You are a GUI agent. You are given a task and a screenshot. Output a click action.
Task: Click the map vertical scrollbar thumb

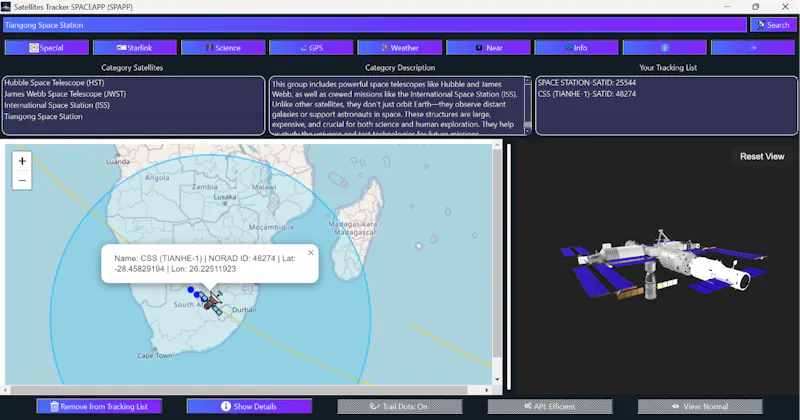[x=497, y=254]
